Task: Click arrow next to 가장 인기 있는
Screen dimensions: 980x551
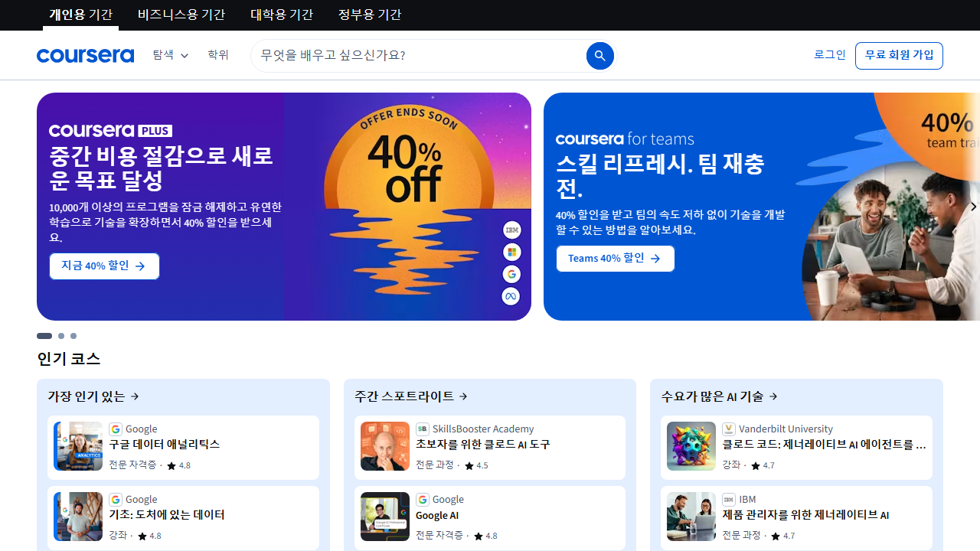Action: click(135, 396)
